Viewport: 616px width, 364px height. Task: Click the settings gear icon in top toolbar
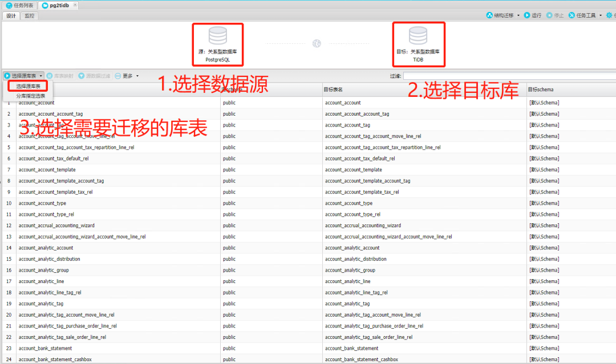609,15
